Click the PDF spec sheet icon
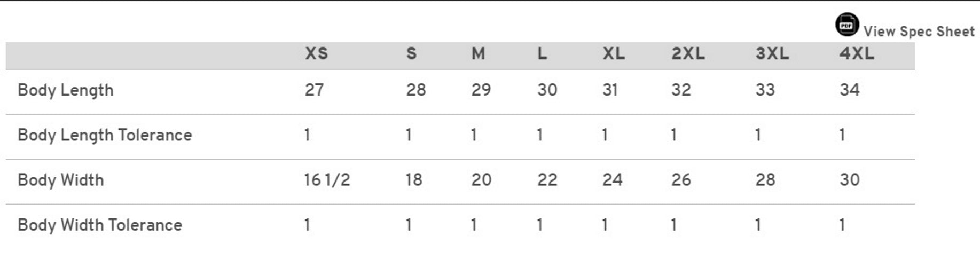The width and height of the screenshot is (980, 267). pyautogui.click(x=846, y=25)
